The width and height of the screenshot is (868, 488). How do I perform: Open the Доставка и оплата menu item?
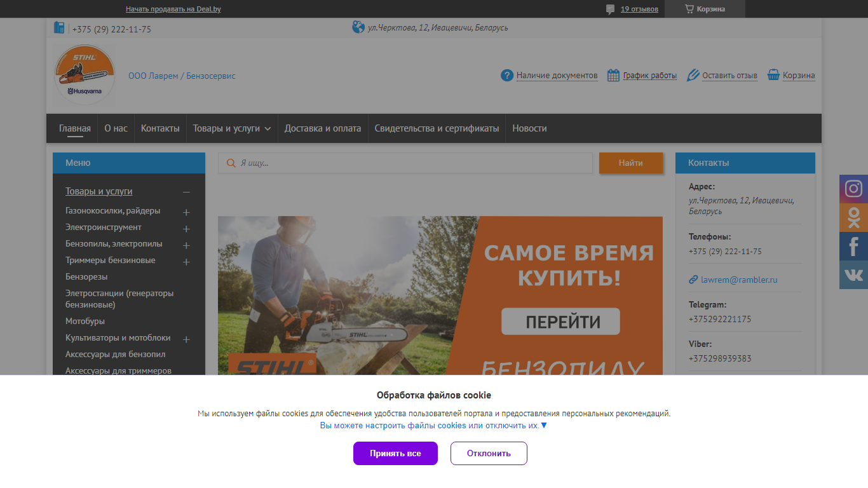coord(323,128)
